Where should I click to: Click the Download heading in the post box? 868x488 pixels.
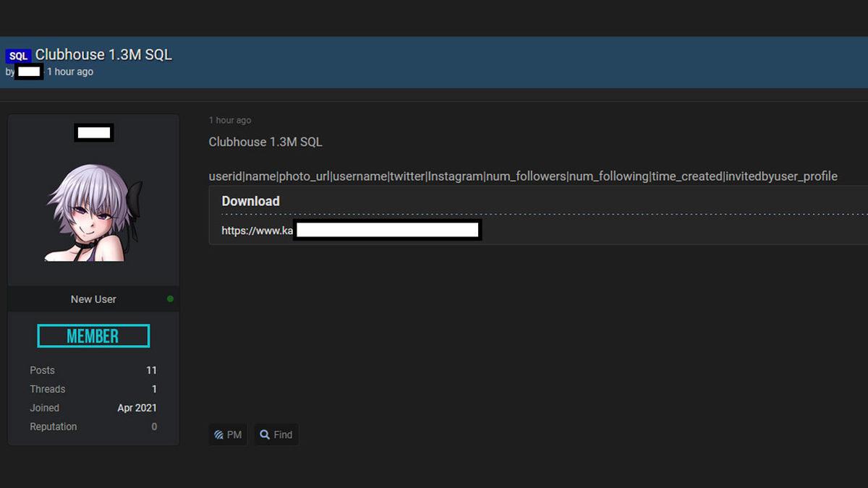(x=250, y=201)
